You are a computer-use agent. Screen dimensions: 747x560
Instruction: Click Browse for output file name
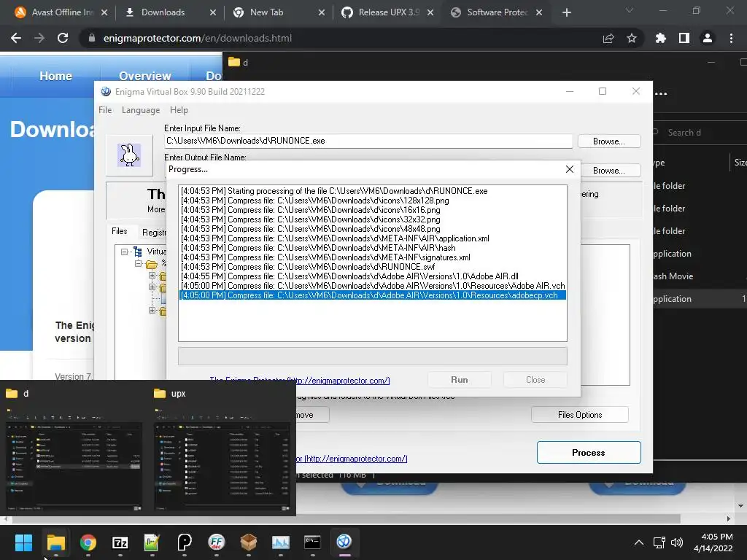coord(611,171)
